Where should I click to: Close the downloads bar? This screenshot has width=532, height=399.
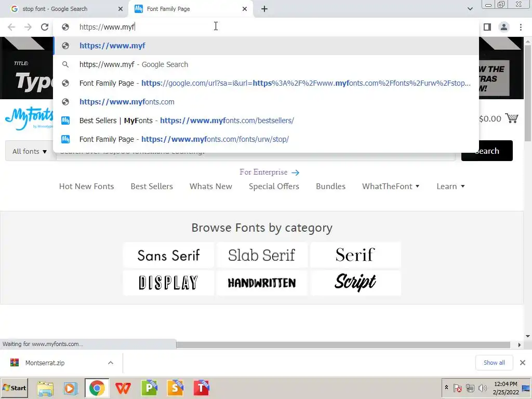click(x=523, y=363)
